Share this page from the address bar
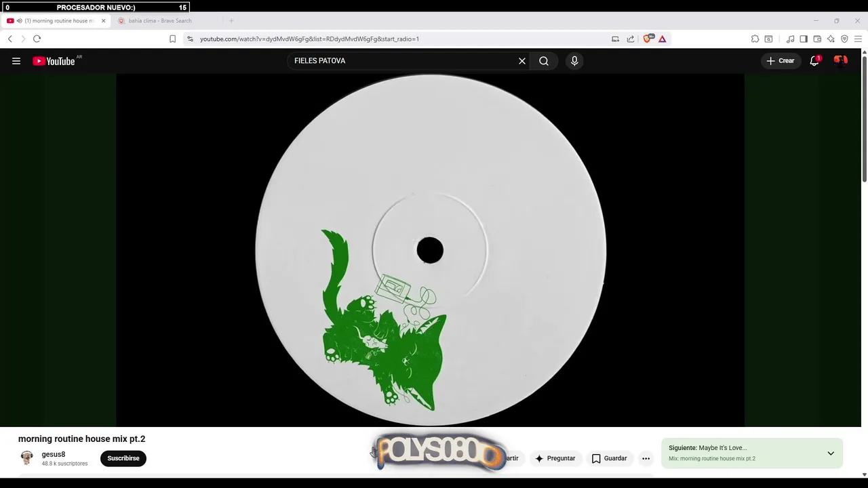The width and height of the screenshot is (868, 488). (631, 39)
